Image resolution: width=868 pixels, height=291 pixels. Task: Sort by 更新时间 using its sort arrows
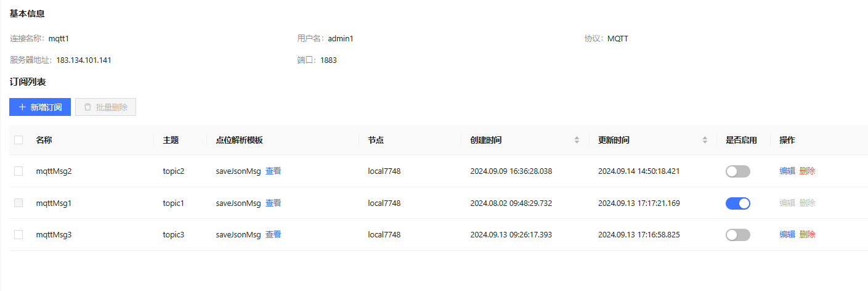coord(705,140)
